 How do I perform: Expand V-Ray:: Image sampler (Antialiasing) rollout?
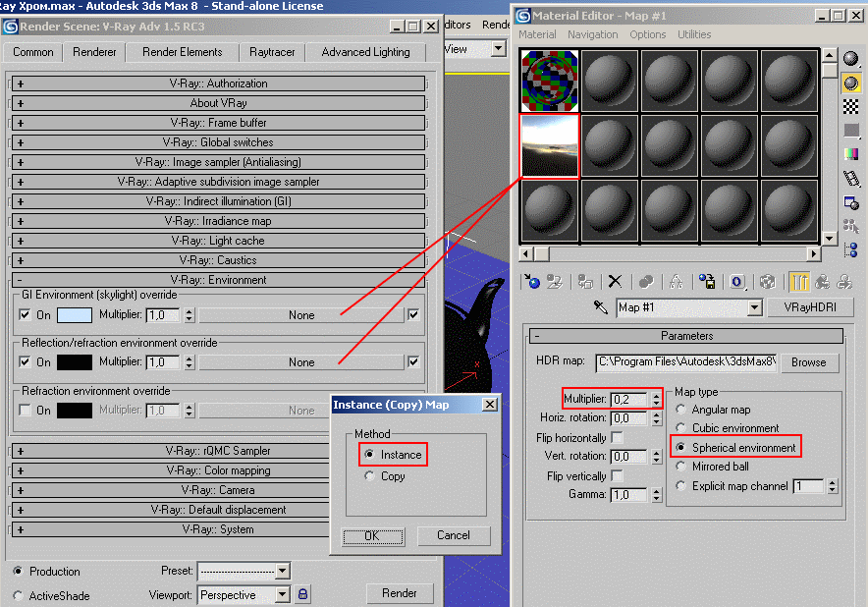[219, 162]
